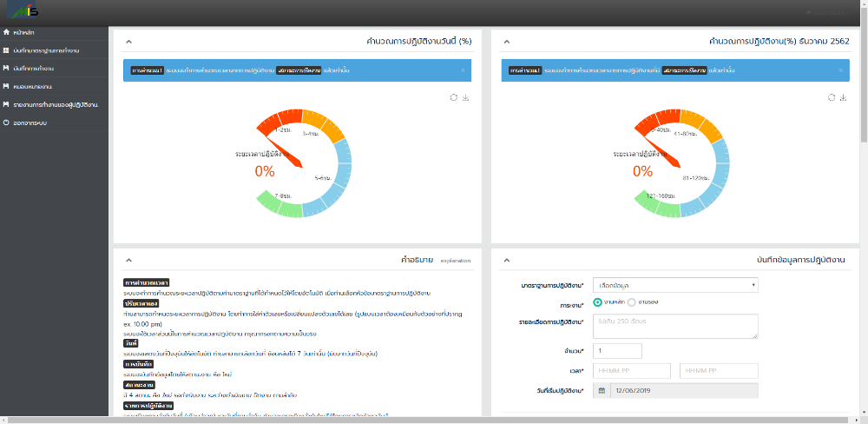Click the 81-120ชม. label on the monthly gauge
The height and width of the screenshot is (424, 868).
click(696, 178)
